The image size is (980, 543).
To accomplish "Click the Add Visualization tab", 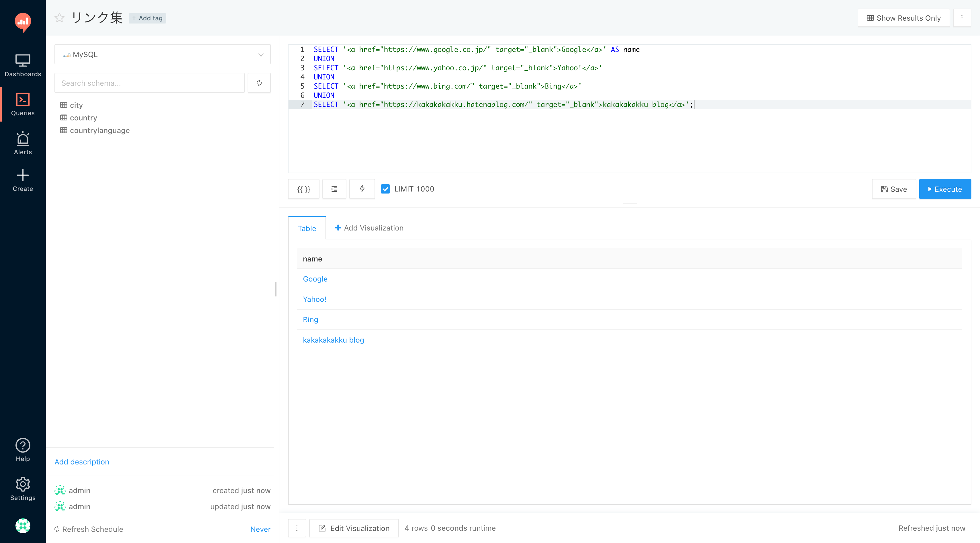I will coord(369,228).
